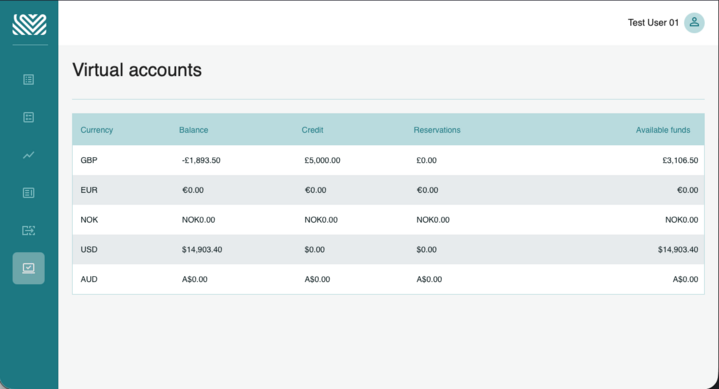
Task: Open the news/report sidebar icon
Action: point(28,193)
